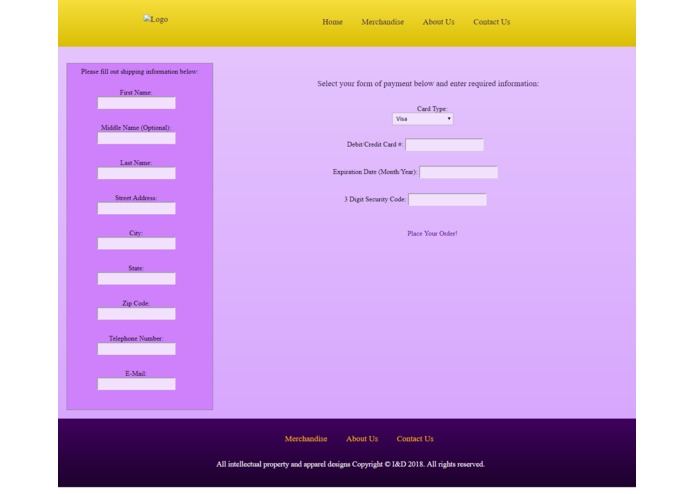Click the Logo image in the header
The height and width of the screenshot is (494, 695).
pyautogui.click(x=156, y=19)
